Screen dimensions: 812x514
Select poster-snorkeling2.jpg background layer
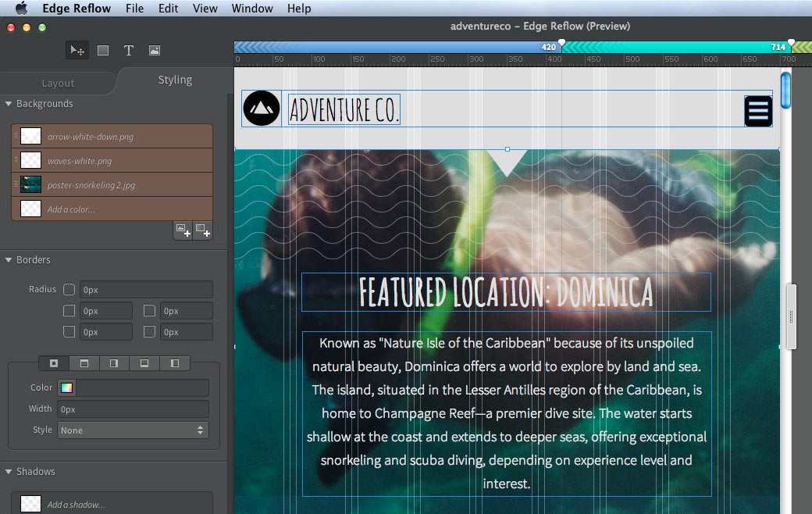click(x=112, y=184)
